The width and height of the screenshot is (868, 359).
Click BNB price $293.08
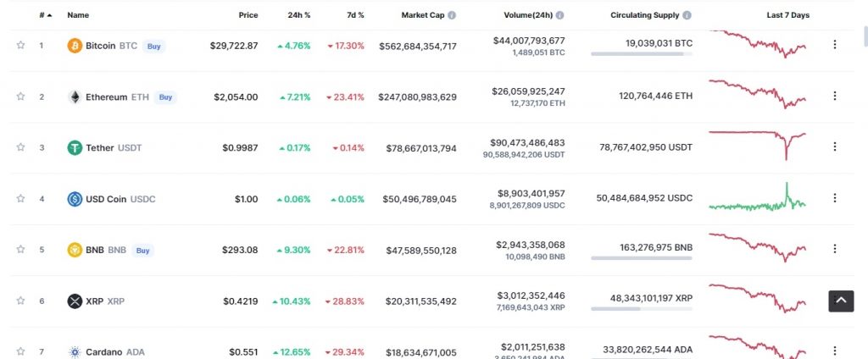(240, 250)
